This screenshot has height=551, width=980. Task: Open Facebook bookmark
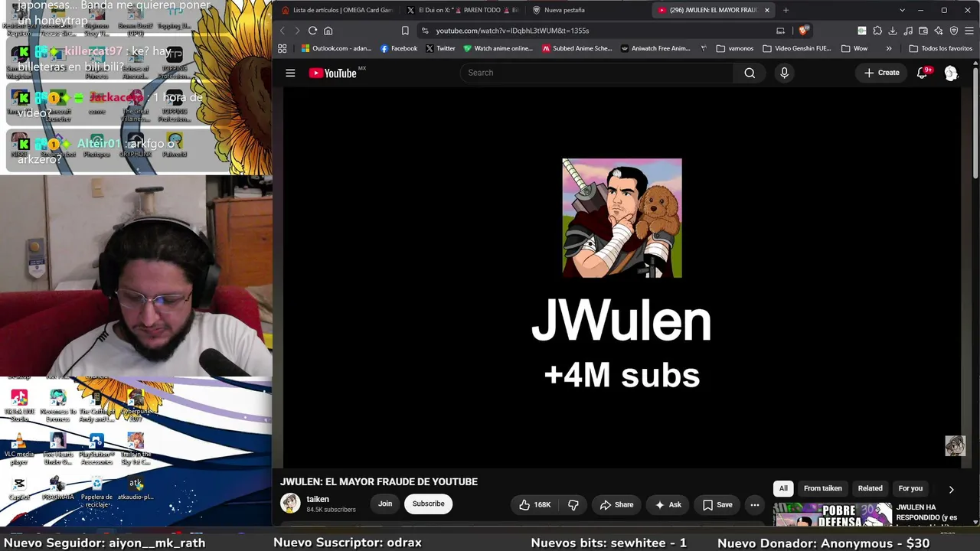(399, 48)
